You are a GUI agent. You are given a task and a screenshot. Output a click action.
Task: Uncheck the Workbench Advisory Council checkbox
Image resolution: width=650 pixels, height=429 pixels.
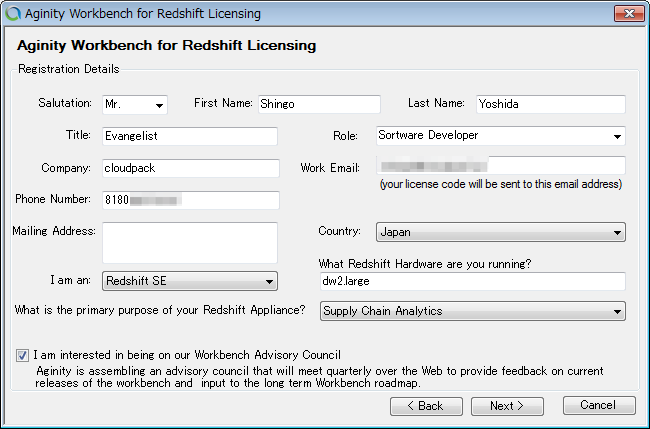(x=22, y=355)
